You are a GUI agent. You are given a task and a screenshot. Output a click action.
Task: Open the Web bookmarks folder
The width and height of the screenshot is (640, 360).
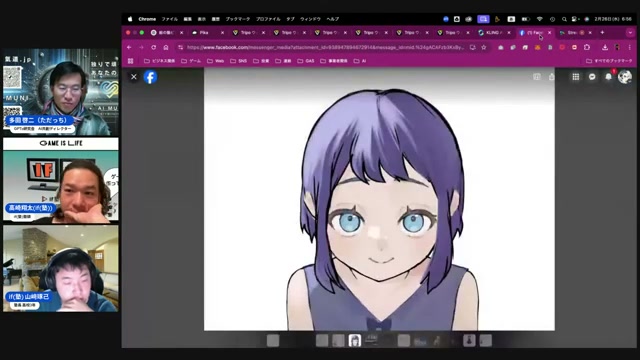pos(216,61)
